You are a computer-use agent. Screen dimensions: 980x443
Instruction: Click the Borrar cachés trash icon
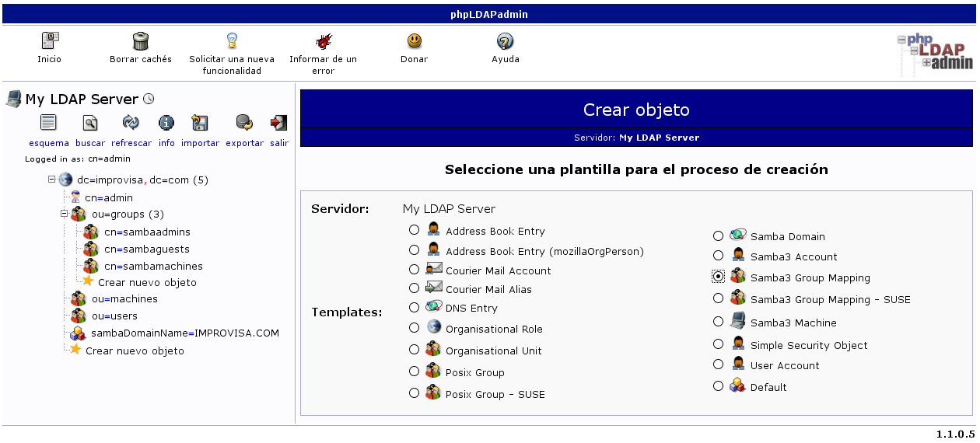tap(141, 40)
